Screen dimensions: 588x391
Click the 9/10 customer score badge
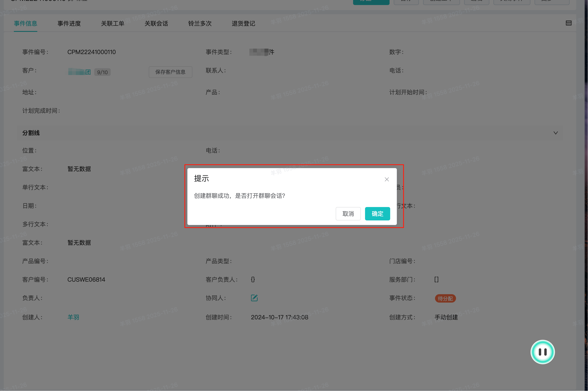[x=102, y=72]
